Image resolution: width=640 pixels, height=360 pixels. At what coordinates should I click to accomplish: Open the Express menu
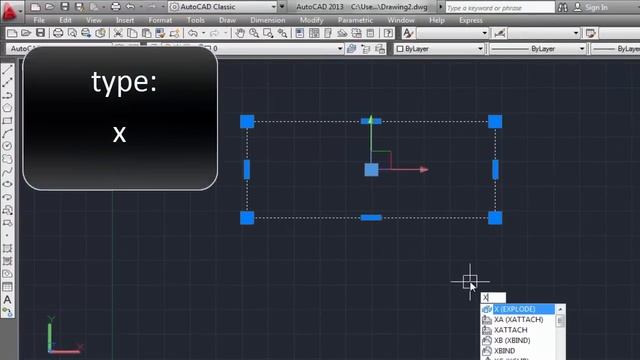click(x=471, y=20)
